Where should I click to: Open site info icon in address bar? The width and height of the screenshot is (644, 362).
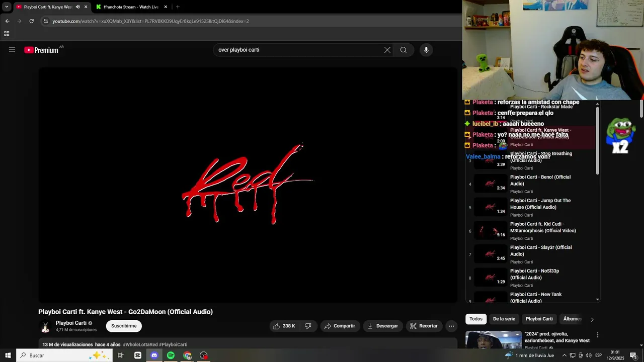(46, 21)
